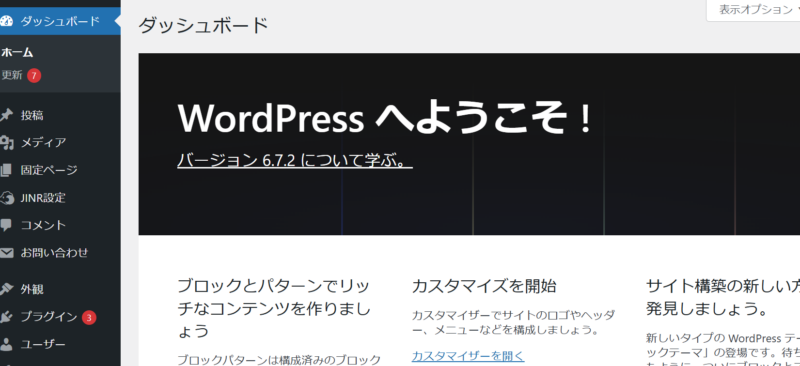Click the カスタマイザーを開く link
Viewport: 800px width, 366px height.
pyautogui.click(x=468, y=356)
